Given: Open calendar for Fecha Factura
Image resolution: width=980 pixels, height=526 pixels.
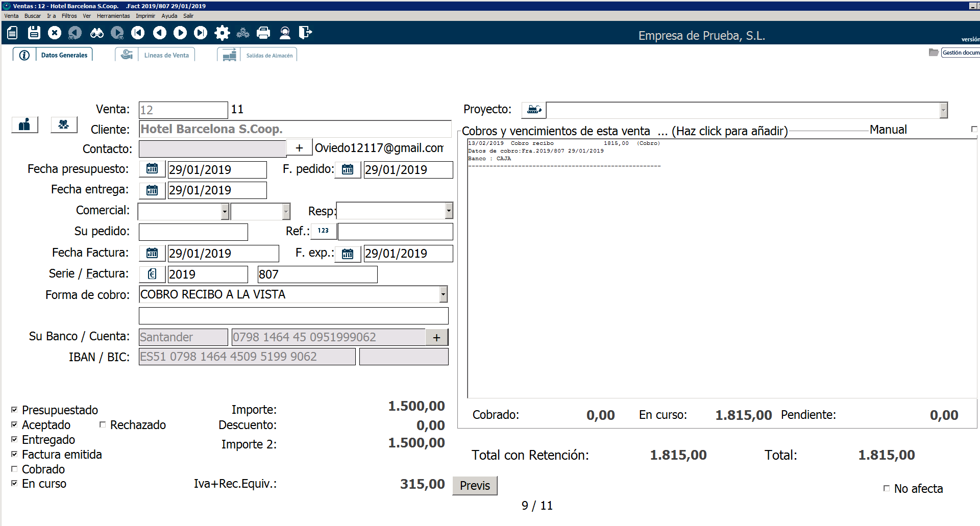Looking at the screenshot, I should click(x=152, y=253).
